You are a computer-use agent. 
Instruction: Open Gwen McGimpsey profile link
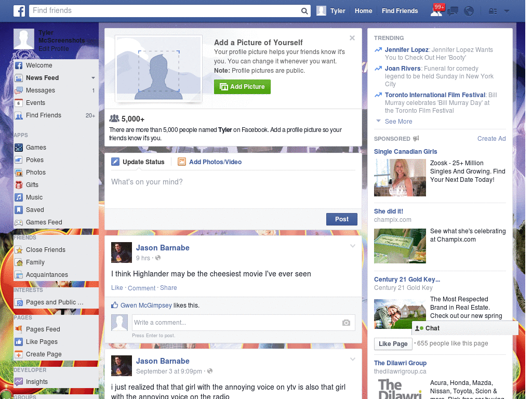point(146,305)
